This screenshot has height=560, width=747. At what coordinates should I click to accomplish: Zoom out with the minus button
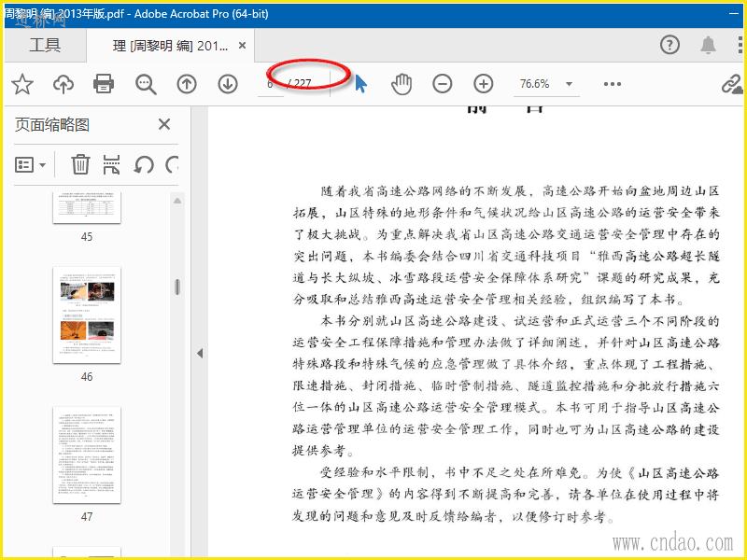[442, 84]
